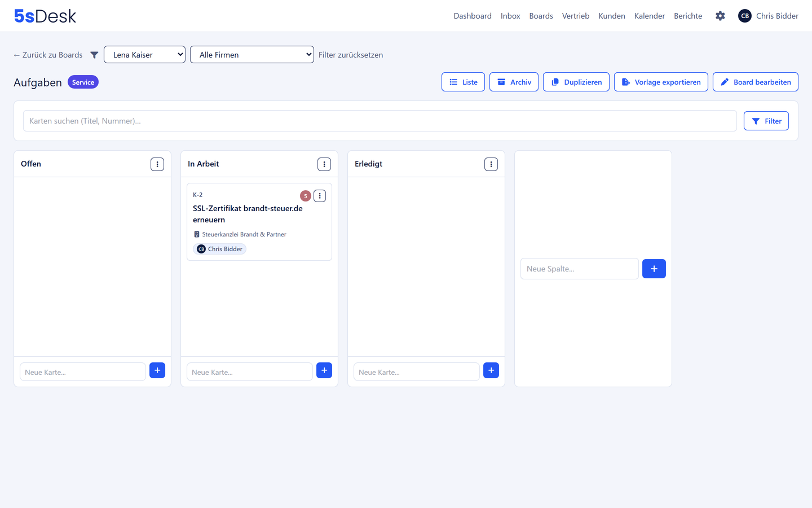Click Board bearbeiten
The image size is (812, 508).
755,82
